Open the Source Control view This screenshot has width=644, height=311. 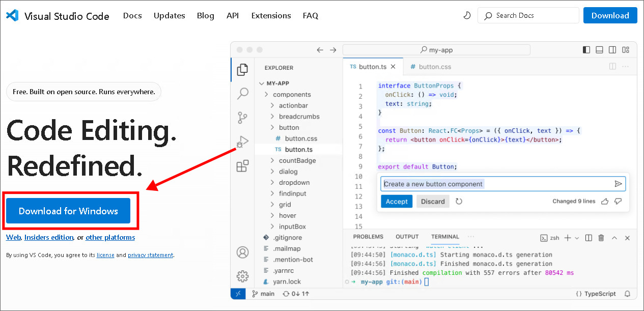click(x=243, y=117)
